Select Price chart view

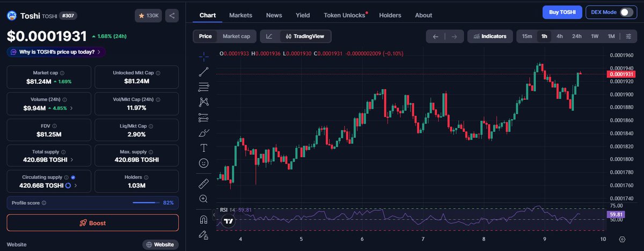pos(205,36)
